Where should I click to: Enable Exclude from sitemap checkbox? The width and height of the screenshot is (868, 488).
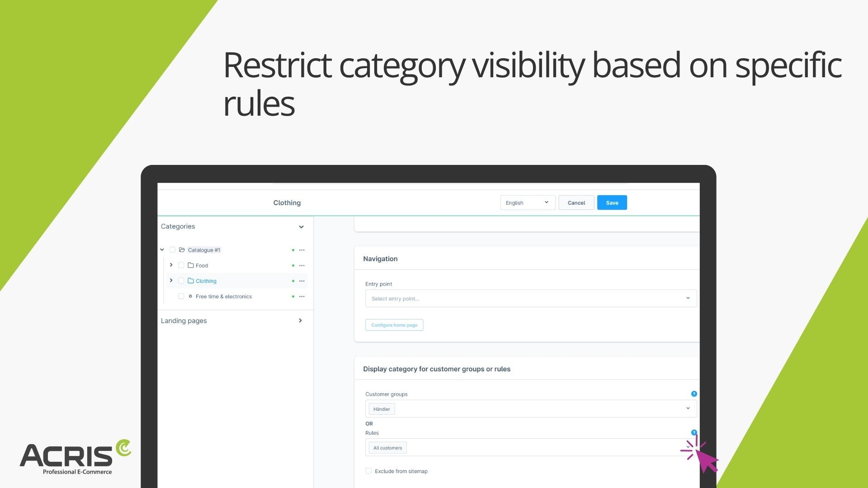(x=368, y=471)
